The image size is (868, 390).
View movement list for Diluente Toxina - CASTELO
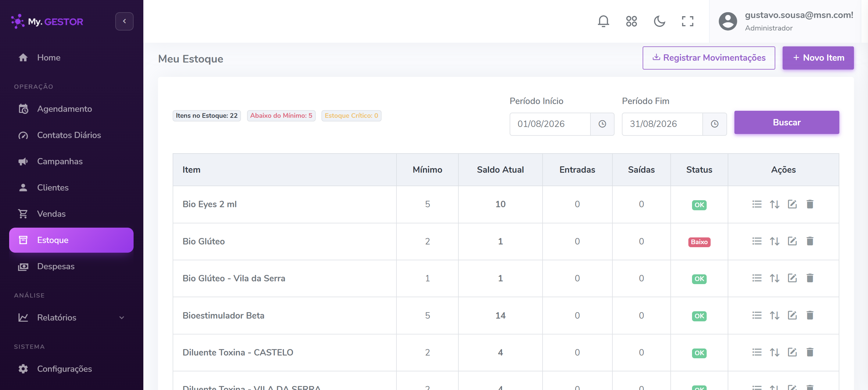[757, 352]
